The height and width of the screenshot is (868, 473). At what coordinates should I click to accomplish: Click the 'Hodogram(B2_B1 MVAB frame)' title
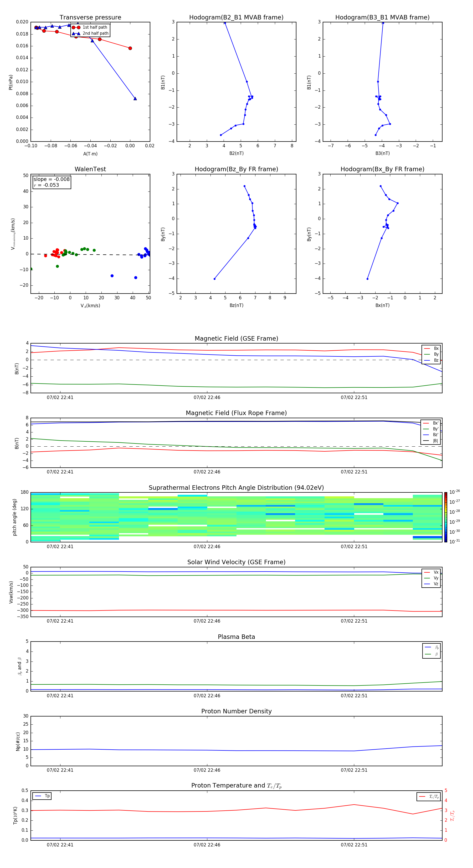click(236, 17)
